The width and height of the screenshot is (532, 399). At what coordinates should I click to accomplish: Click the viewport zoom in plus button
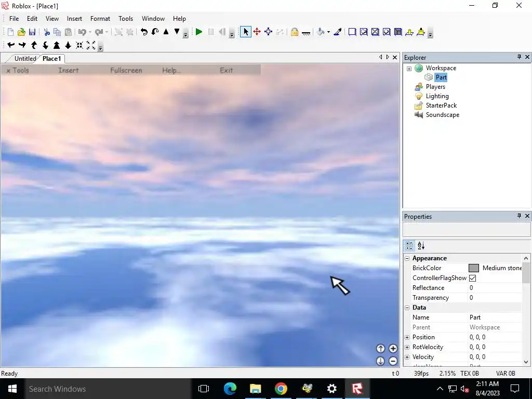(x=393, y=349)
